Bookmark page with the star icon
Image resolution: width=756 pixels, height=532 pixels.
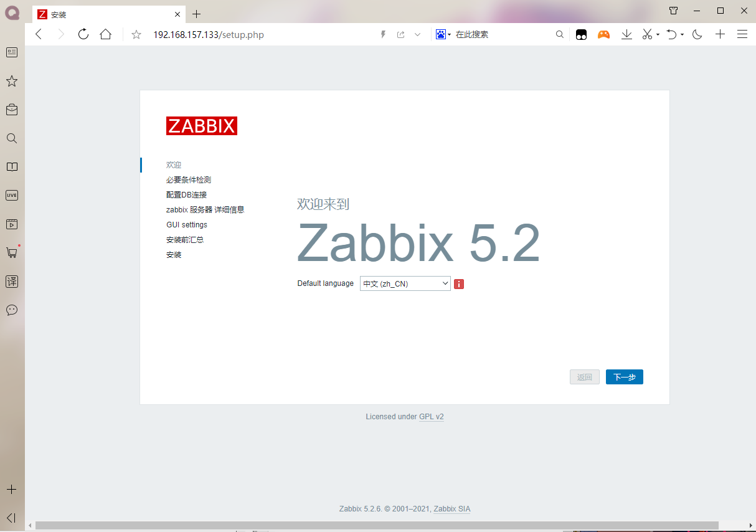pyautogui.click(x=136, y=35)
